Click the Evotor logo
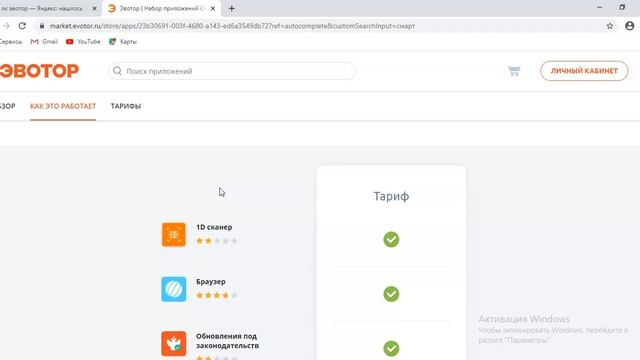The width and height of the screenshot is (640, 360). coord(39,71)
